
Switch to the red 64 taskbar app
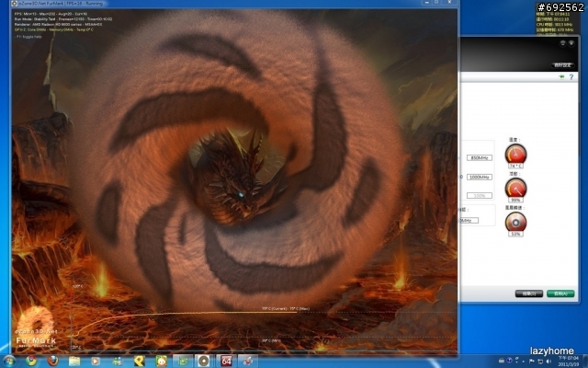click(x=226, y=362)
